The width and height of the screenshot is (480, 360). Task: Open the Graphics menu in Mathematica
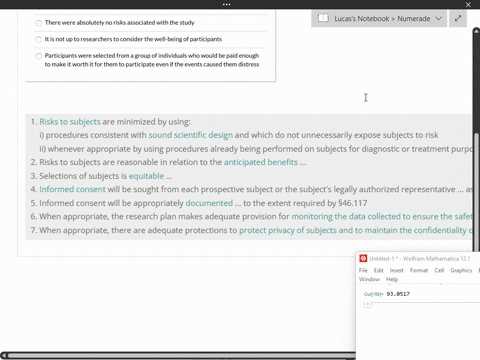click(x=461, y=270)
